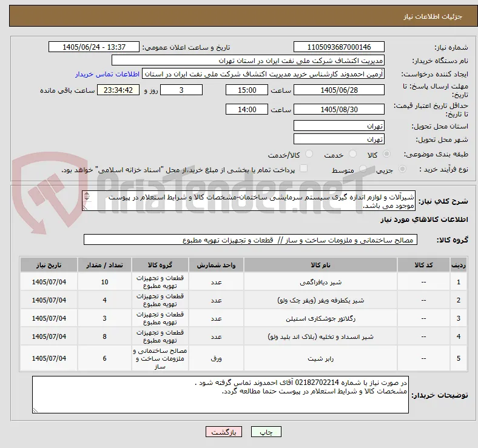Image resolution: width=478 pixels, height=448 pixels.
Task: Click the کد کالا column header
Action: pyautogui.click(x=423, y=265)
